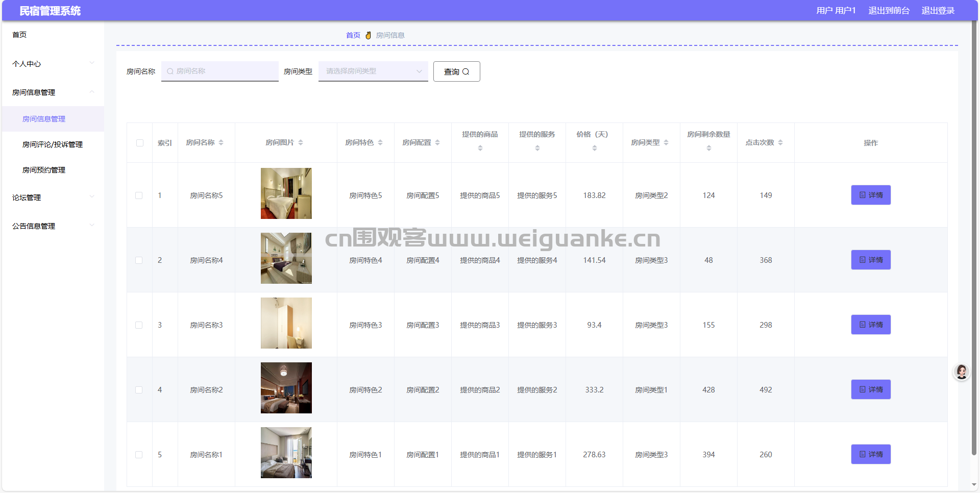Click the 房间类型2 cell
The image size is (980, 493).
tap(651, 195)
